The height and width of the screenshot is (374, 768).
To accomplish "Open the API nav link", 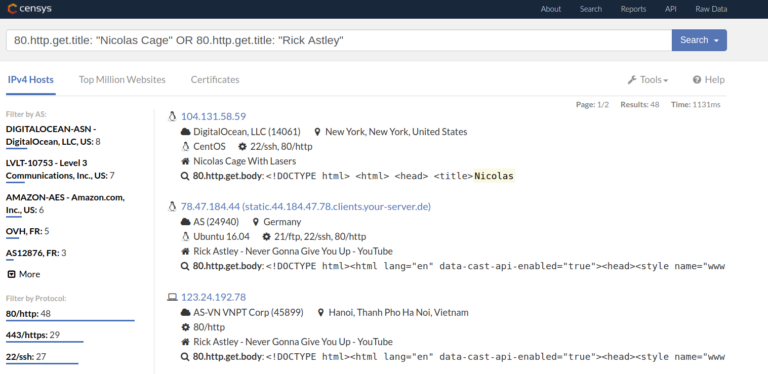I will (671, 9).
